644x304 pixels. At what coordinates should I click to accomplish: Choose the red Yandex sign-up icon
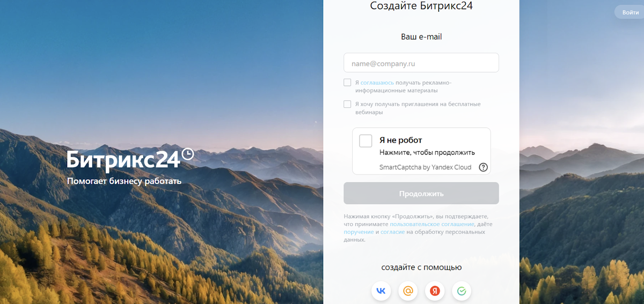[x=435, y=291]
